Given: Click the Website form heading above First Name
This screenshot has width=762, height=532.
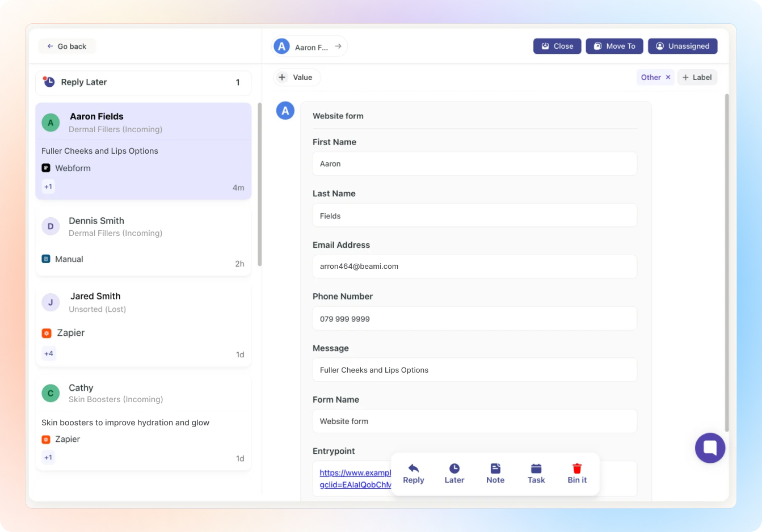Looking at the screenshot, I should pyautogui.click(x=338, y=116).
